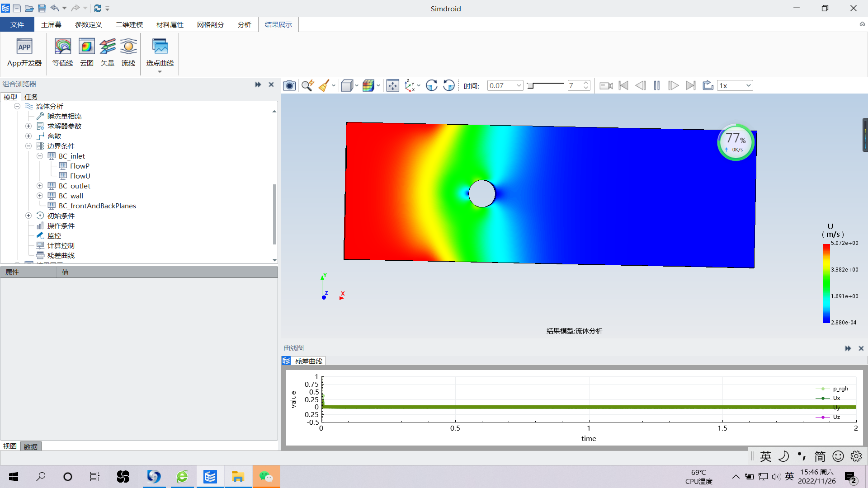Select the 计算控制 tree item
The height and width of the screenshot is (488, 868).
coord(61,245)
